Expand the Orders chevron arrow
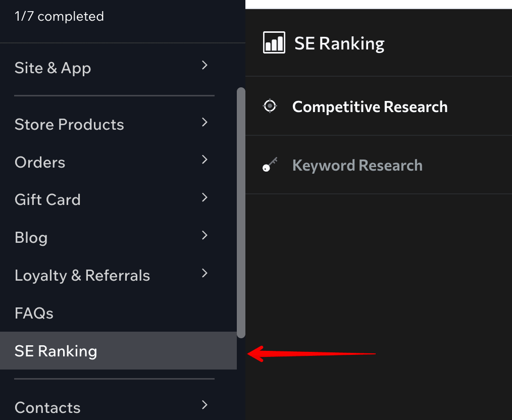The width and height of the screenshot is (512, 420). [204, 160]
